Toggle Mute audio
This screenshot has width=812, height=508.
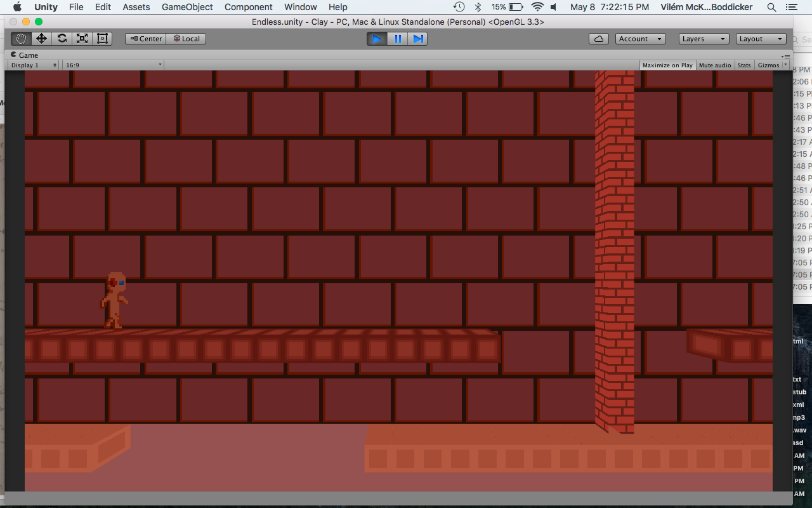[x=715, y=65]
